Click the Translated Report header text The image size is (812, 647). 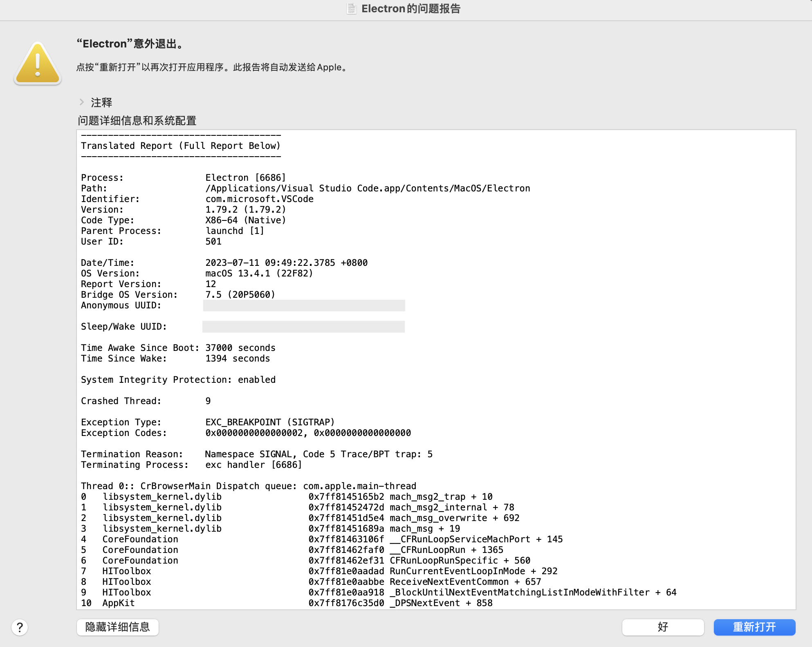(180, 146)
